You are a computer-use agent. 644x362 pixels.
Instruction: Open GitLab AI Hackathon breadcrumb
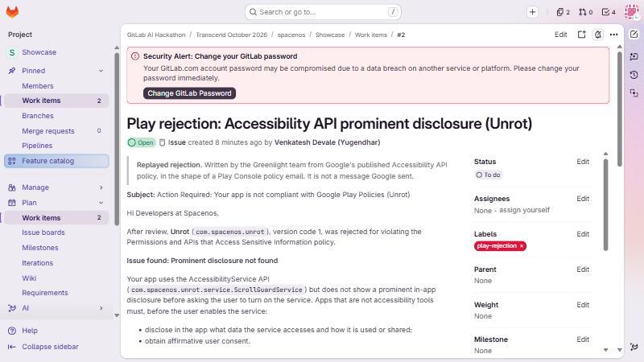click(x=156, y=35)
